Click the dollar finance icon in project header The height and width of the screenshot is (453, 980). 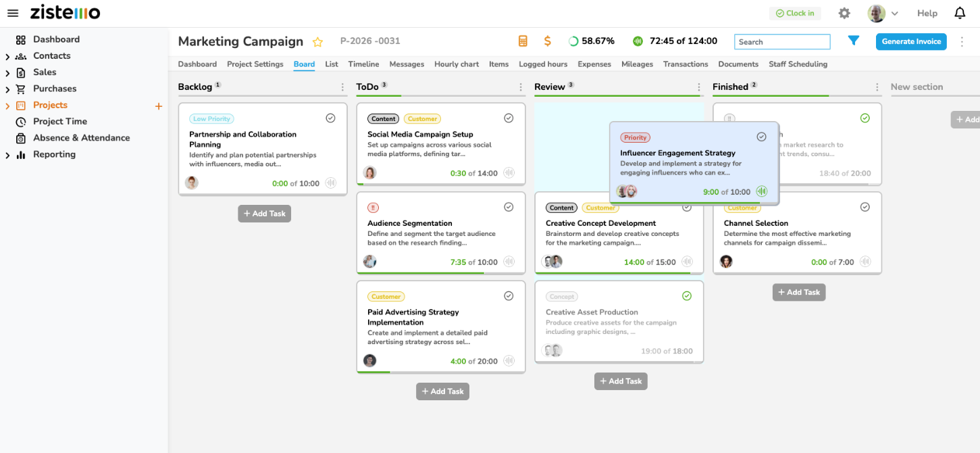547,41
